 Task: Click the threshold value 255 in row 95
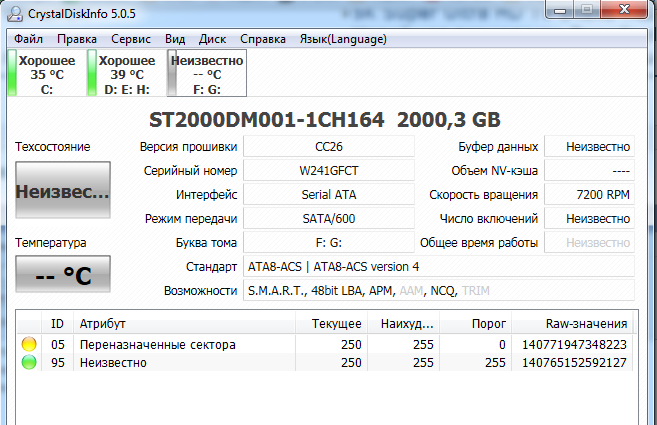click(495, 363)
